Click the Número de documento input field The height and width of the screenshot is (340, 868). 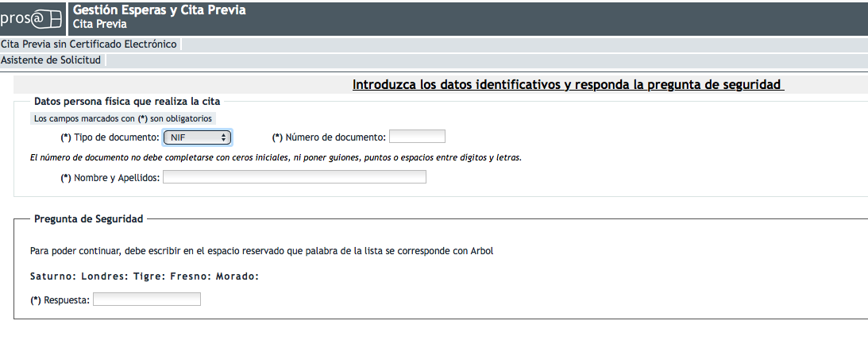[417, 137]
